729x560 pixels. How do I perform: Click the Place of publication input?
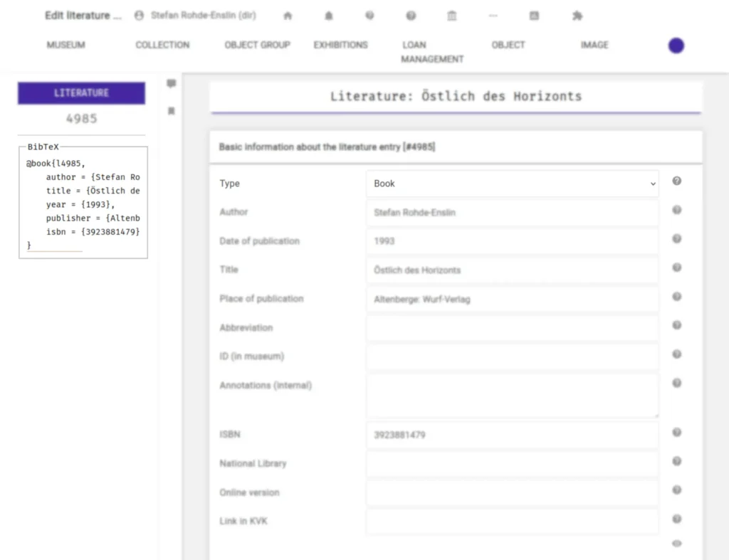click(513, 299)
